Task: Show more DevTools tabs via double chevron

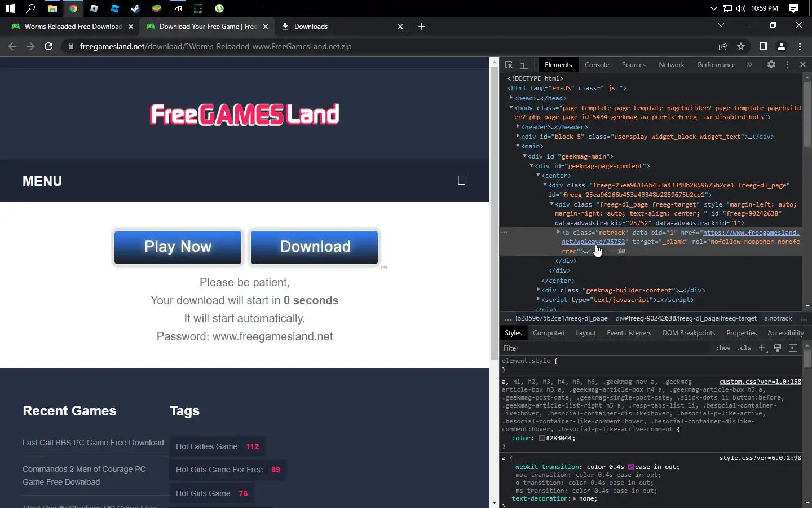Action: pyautogui.click(x=749, y=64)
